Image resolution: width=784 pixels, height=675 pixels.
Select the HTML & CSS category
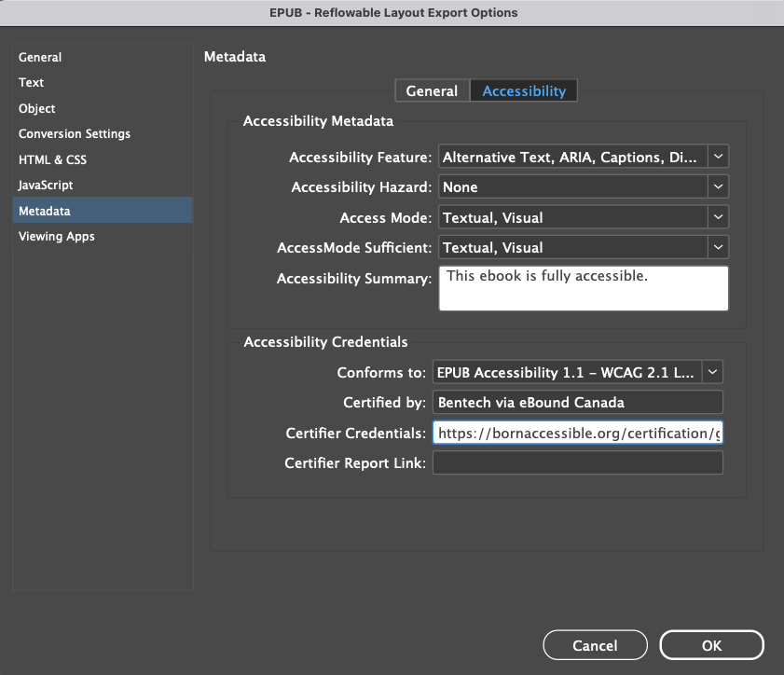tap(53, 159)
